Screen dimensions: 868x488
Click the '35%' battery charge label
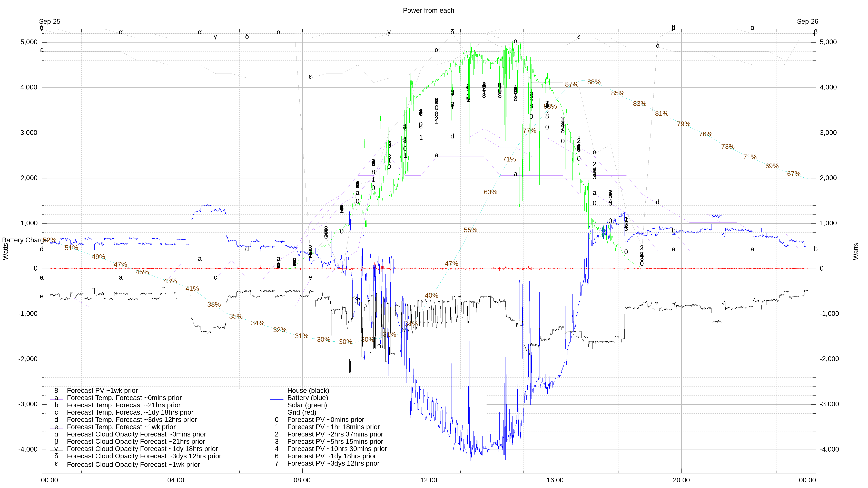click(236, 317)
